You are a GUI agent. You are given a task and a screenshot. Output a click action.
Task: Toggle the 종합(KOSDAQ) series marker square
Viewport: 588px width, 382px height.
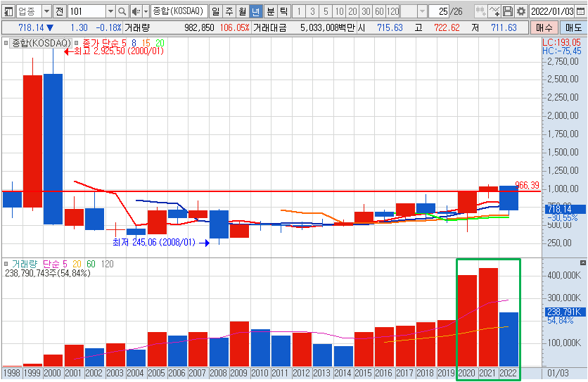(x=6, y=44)
